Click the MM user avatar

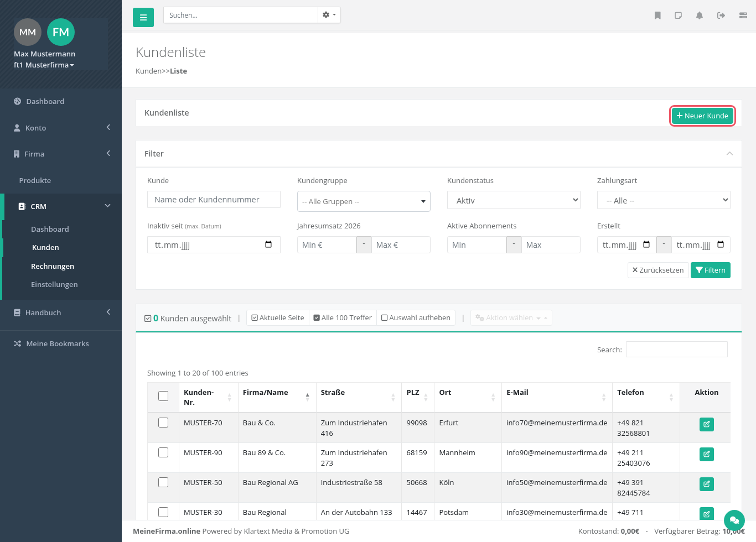click(x=28, y=32)
